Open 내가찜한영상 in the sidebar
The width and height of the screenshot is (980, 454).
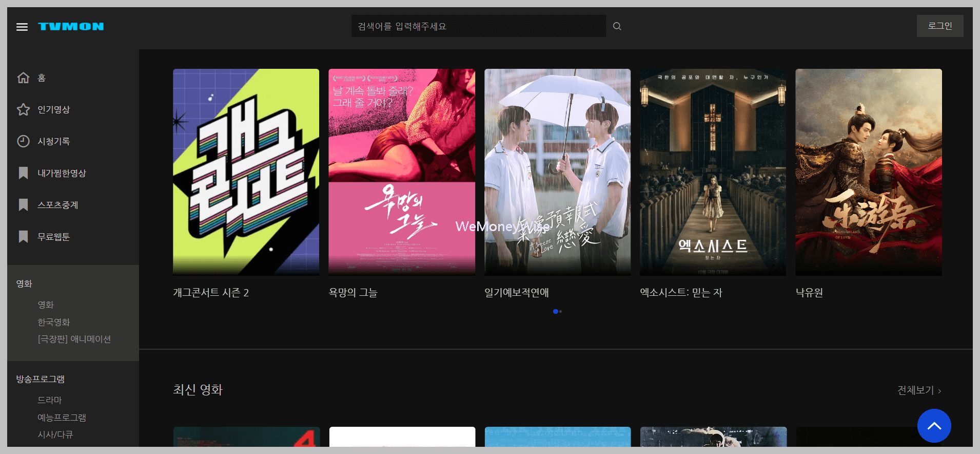62,173
